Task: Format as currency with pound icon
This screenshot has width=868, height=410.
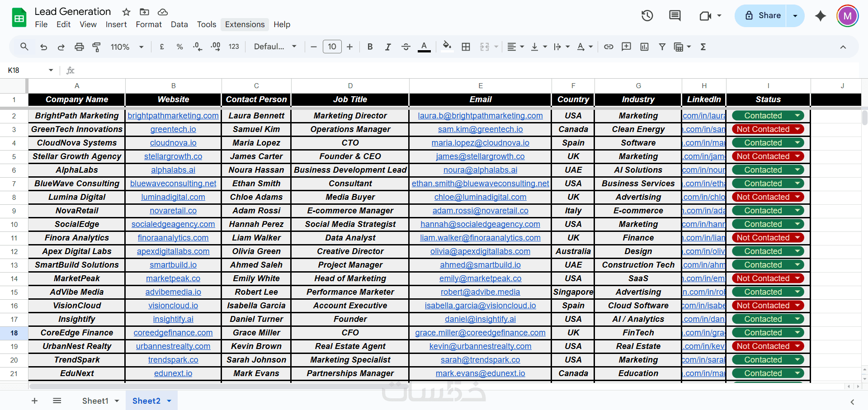Action: [162, 47]
